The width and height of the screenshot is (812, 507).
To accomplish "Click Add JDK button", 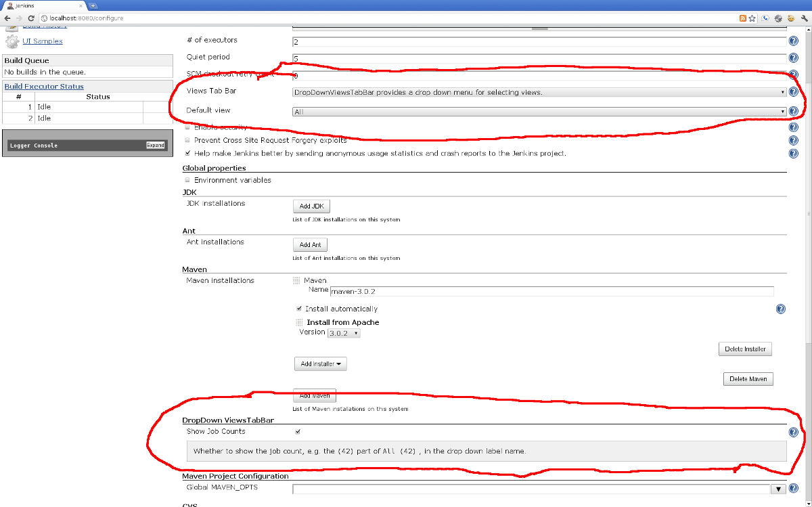I will coord(311,206).
